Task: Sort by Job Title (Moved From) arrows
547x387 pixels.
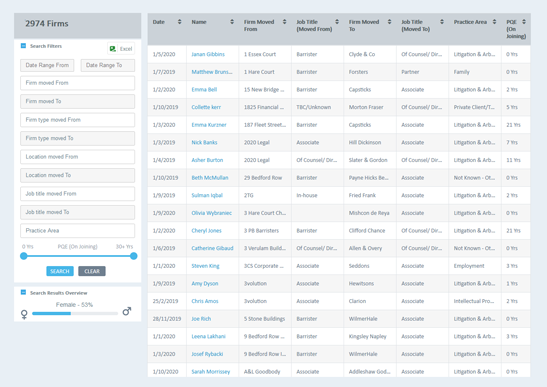Action: pos(337,22)
